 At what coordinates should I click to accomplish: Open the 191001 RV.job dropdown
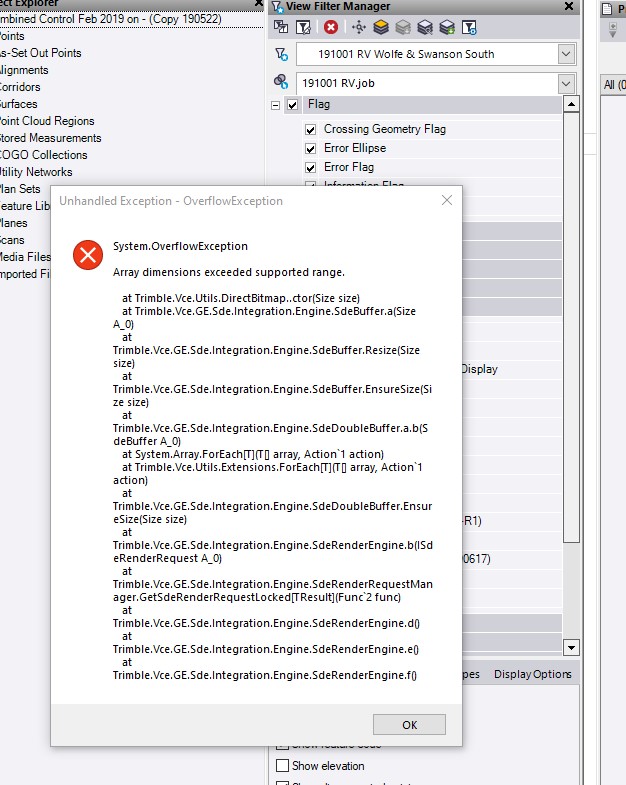tap(566, 83)
